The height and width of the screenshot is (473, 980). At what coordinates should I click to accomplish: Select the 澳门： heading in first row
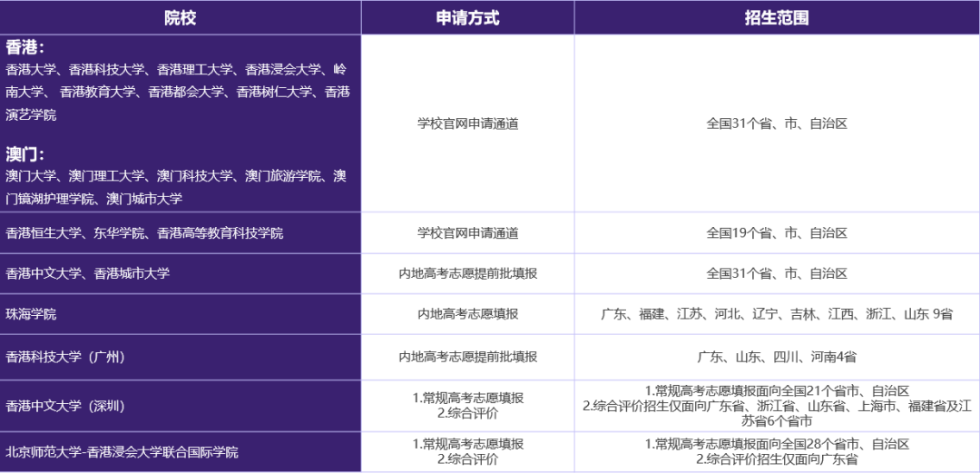(x=25, y=154)
